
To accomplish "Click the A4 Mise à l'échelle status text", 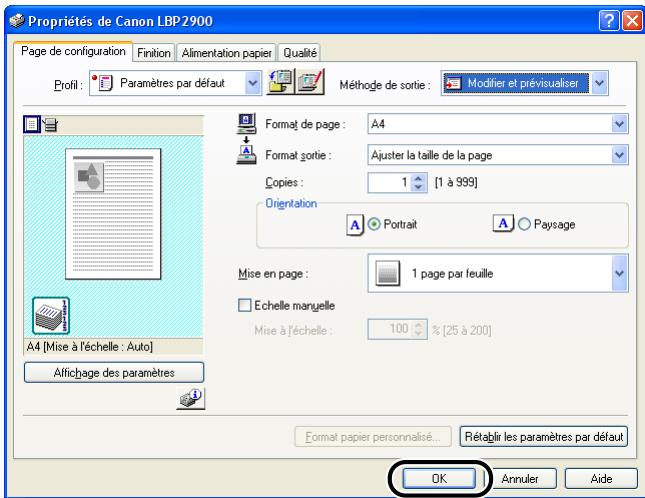I will click(90, 347).
